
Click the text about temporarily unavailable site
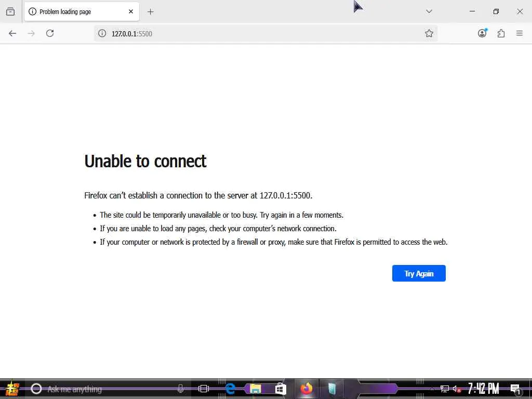click(x=221, y=215)
